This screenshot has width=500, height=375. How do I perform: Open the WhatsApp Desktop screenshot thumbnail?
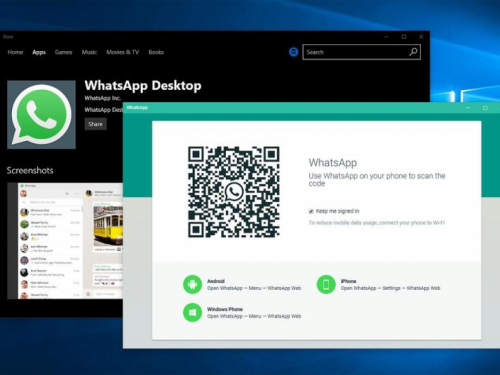65,241
